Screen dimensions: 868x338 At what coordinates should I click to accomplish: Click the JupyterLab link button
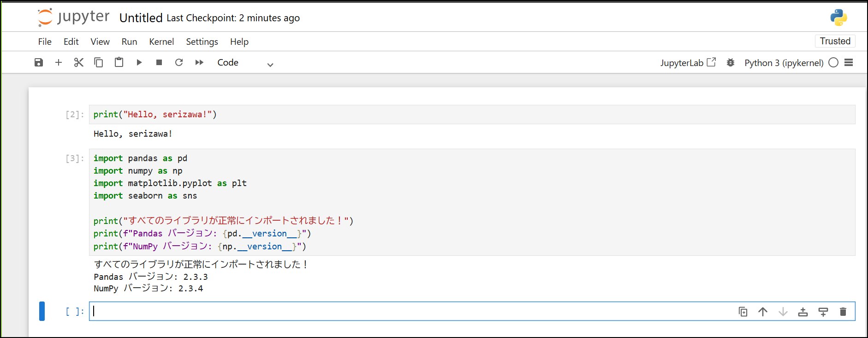point(688,62)
